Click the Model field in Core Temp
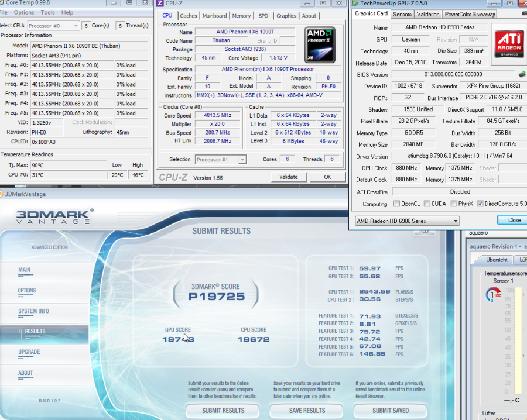The height and width of the screenshot is (420, 527). 89,46
